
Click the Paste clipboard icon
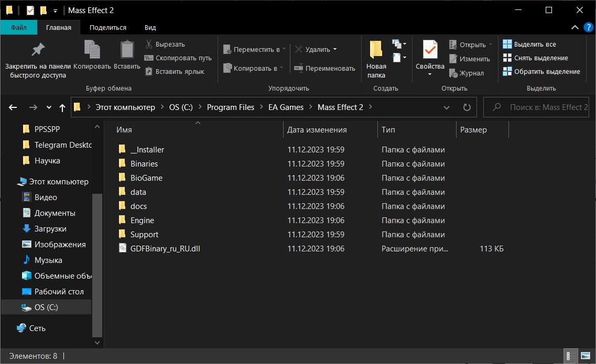click(127, 50)
